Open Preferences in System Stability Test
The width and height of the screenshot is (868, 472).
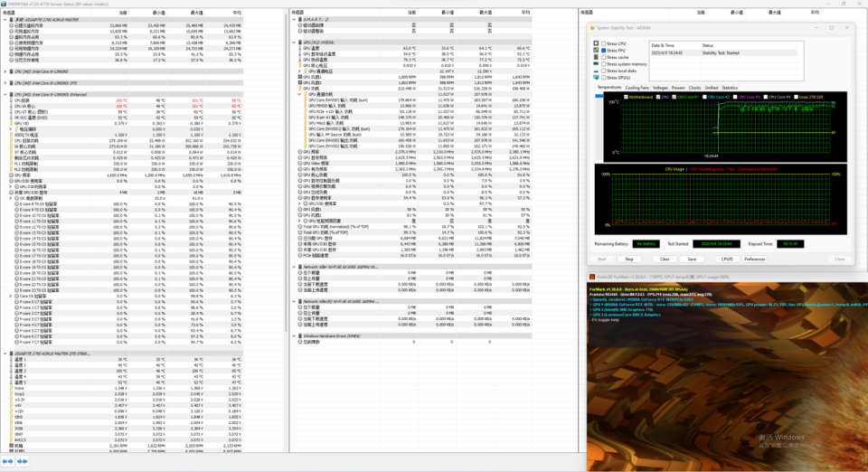click(754, 259)
